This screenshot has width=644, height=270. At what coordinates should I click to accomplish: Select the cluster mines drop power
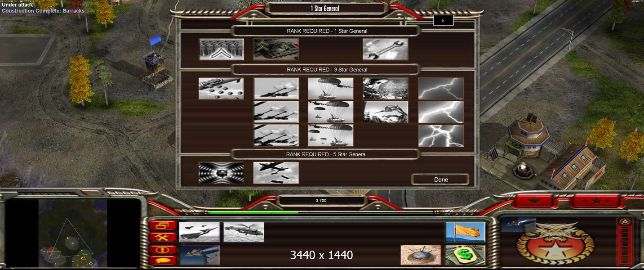(x=222, y=89)
